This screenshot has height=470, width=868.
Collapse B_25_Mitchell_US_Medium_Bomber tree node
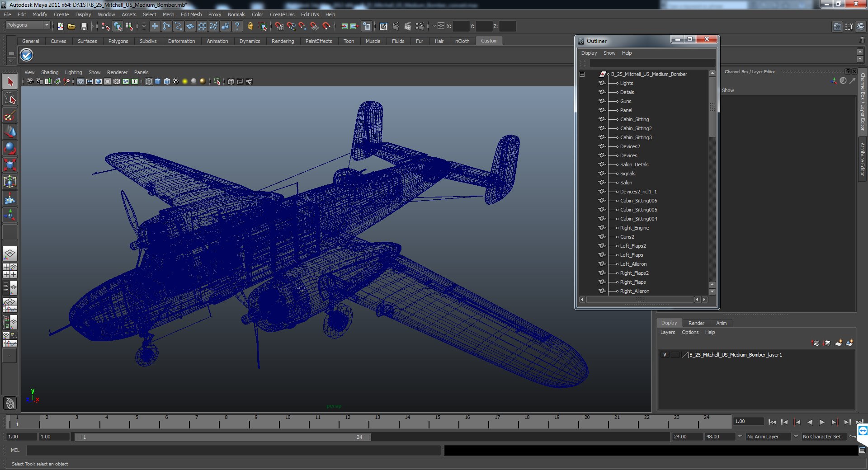pyautogui.click(x=582, y=74)
